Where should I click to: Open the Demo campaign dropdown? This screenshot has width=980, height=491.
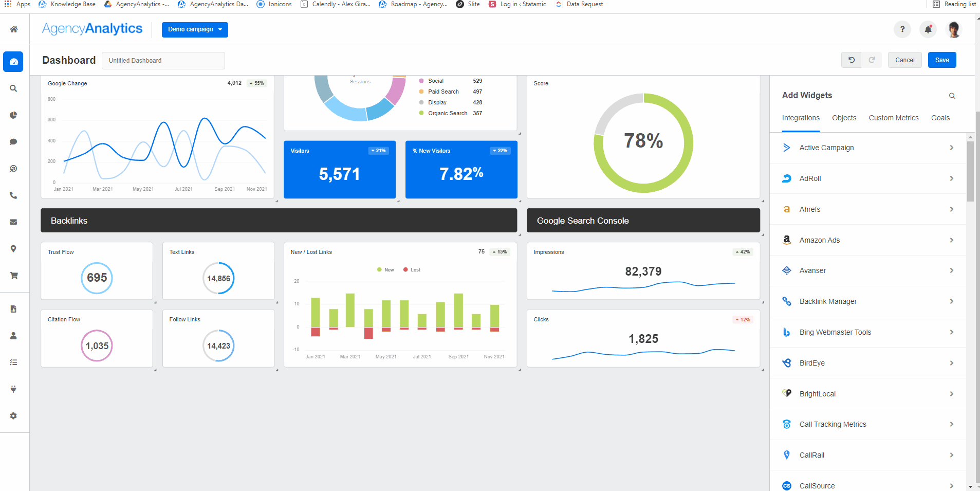(x=195, y=29)
